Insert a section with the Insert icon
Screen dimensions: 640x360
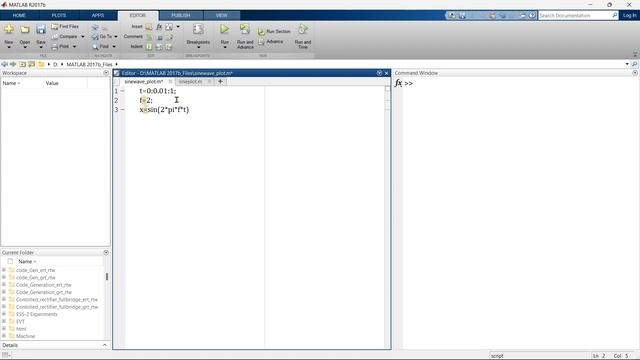(x=149, y=27)
